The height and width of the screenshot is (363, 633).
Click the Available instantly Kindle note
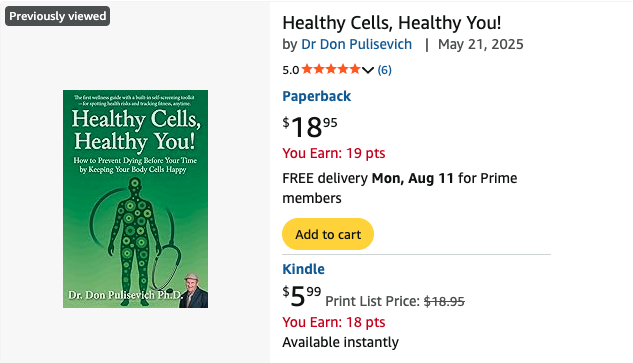[340, 342]
